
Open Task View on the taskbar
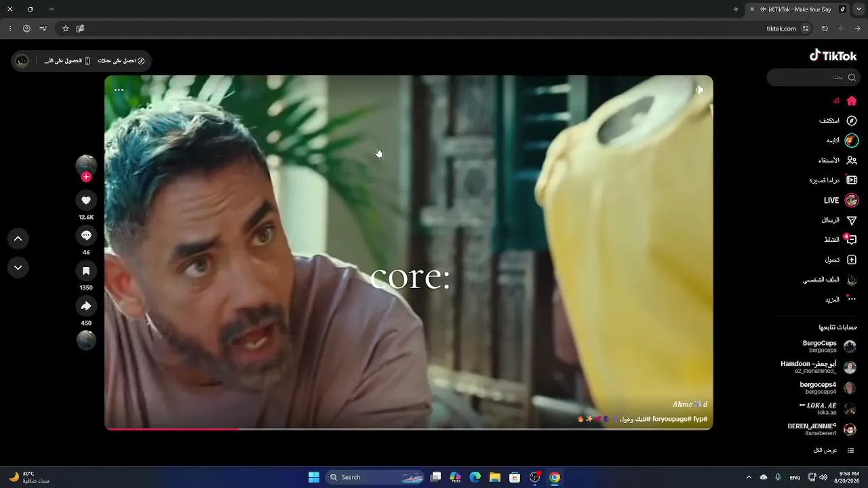tap(436, 477)
